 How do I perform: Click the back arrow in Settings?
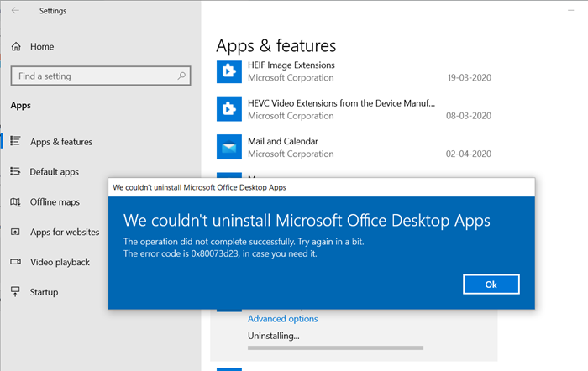click(x=15, y=11)
